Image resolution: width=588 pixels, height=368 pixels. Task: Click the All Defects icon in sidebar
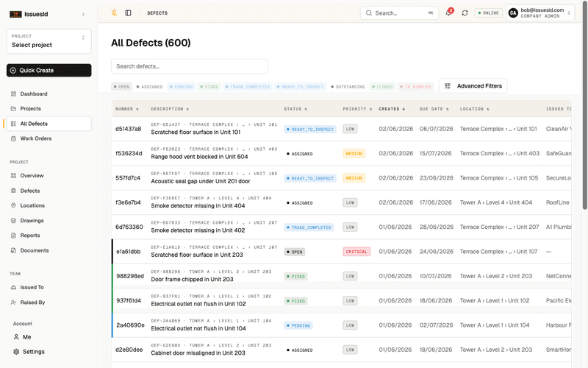pyautogui.click(x=13, y=124)
